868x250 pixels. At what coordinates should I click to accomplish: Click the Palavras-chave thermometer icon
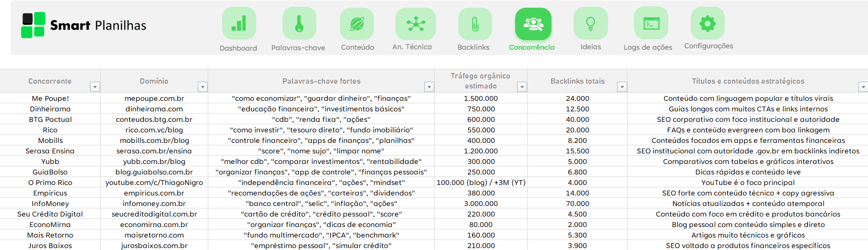[299, 23]
